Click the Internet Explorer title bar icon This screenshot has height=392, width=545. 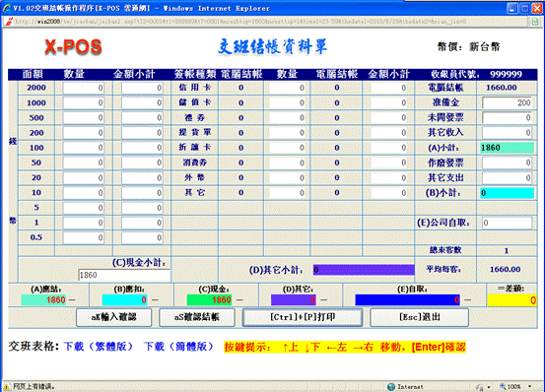click(7, 8)
